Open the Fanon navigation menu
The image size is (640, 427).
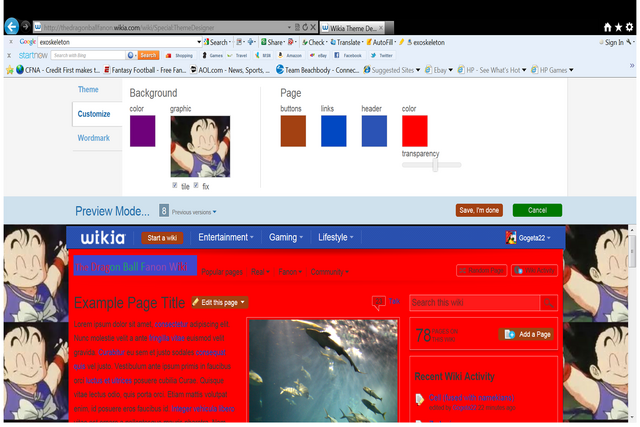point(290,272)
